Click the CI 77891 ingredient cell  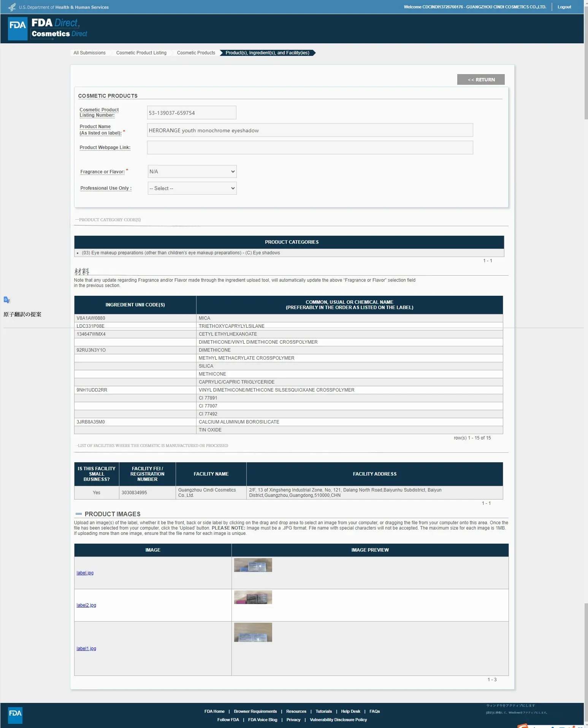click(349, 398)
